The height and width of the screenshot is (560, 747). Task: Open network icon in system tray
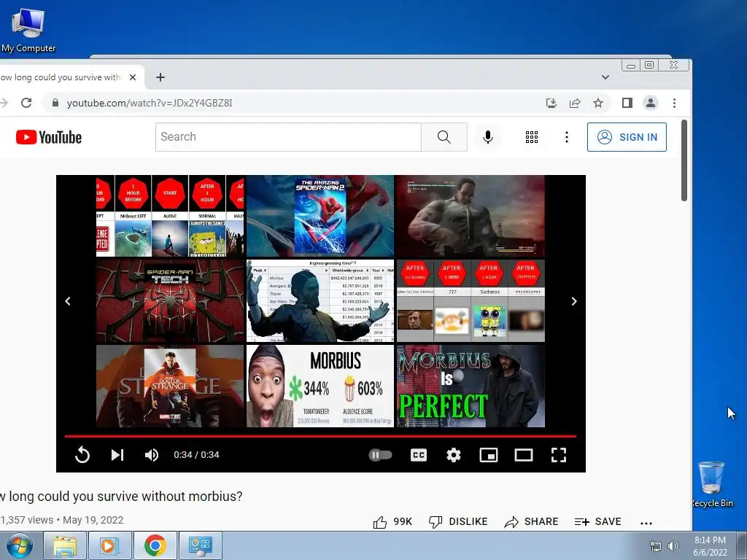pos(656,546)
